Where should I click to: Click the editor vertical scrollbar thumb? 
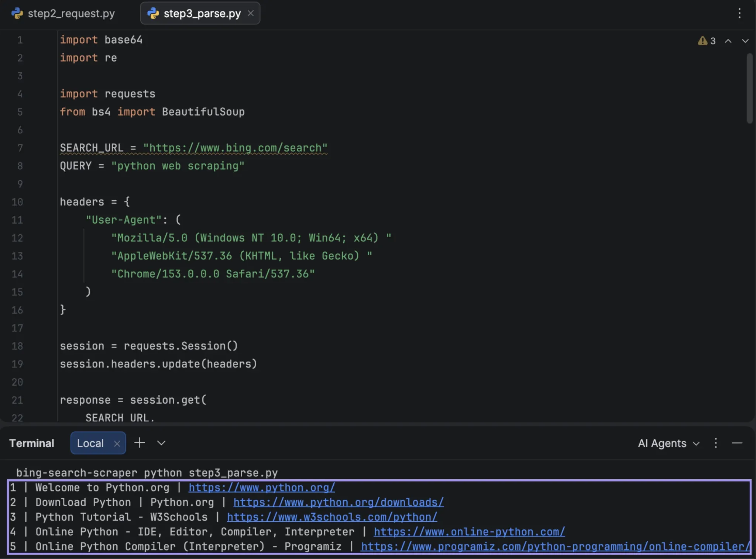749,88
